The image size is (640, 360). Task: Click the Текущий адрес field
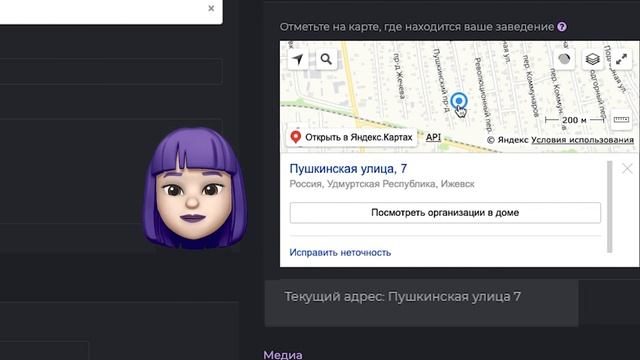click(422, 303)
